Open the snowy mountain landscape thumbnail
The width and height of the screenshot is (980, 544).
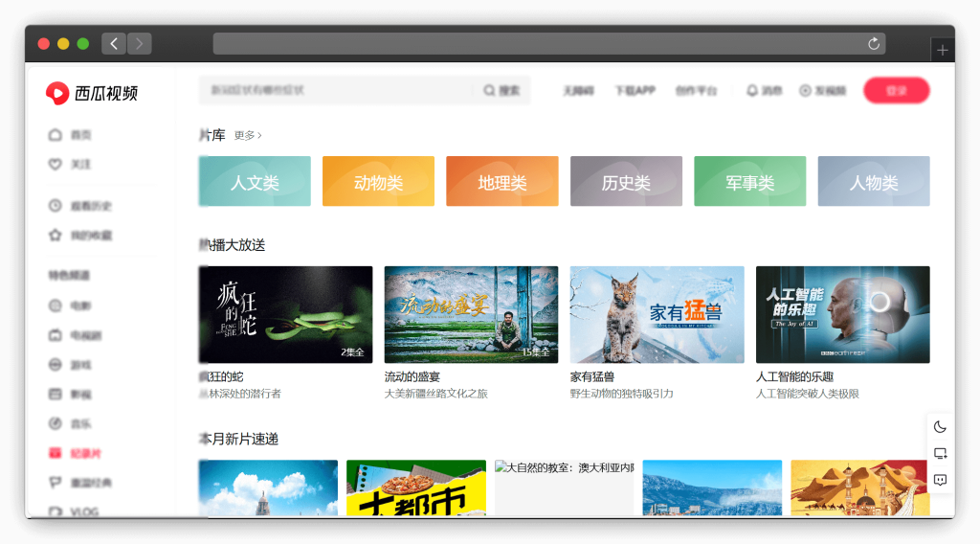712,488
